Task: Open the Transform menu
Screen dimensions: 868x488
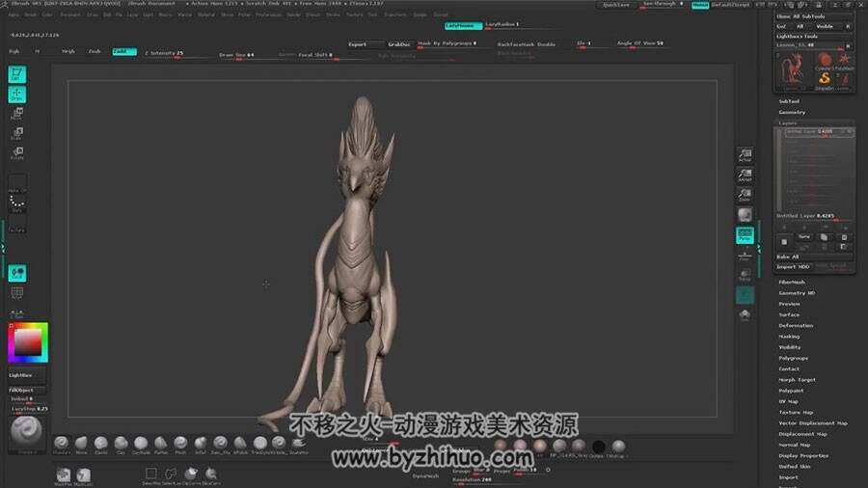Action: 394,14
